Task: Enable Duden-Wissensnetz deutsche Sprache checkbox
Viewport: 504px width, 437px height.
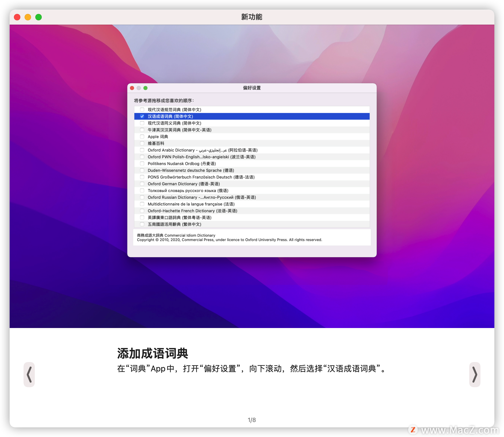Action: click(142, 170)
